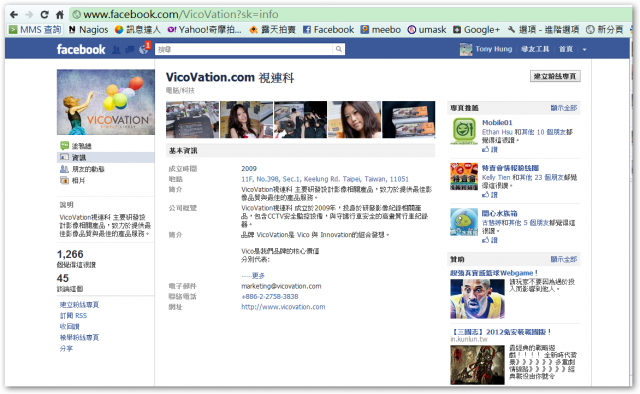Click the browser forward arrow
The width and height of the screenshot is (640, 394).
click(29, 15)
